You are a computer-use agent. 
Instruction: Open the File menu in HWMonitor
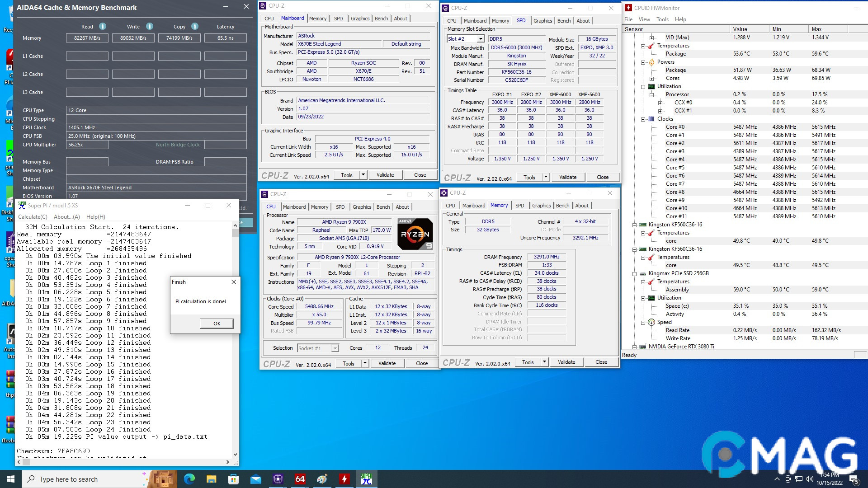point(628,19)
